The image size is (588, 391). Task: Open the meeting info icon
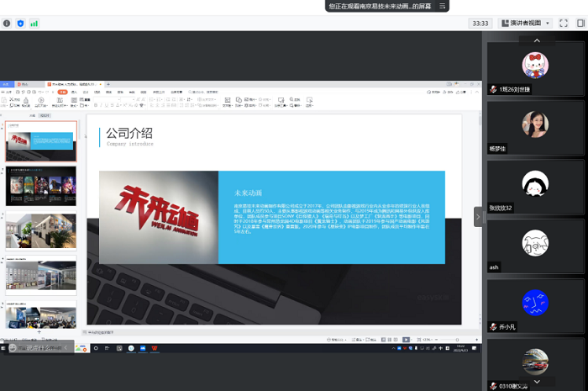(x=7, y=24)
